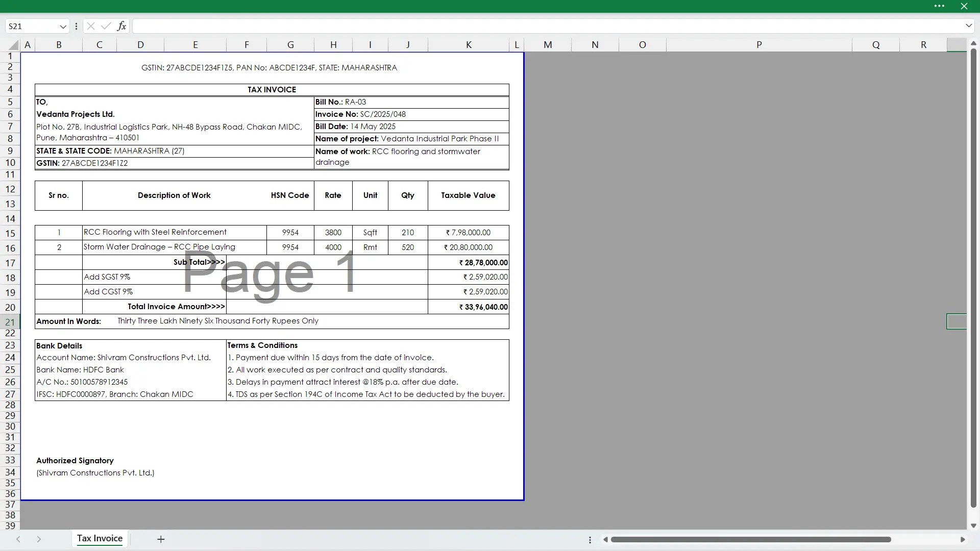
Task: Click formula bar vertical dots handle
Action: click(x=76, y=26)
